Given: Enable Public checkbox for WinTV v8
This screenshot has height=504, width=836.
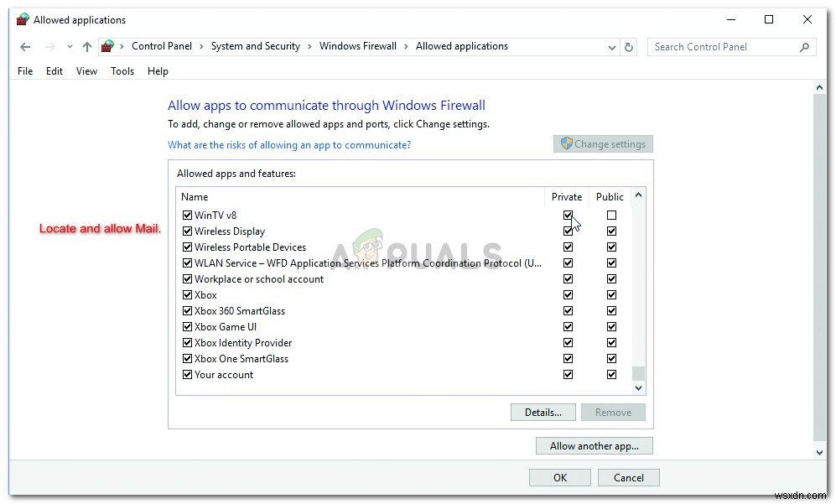Looking at the screenshot, I should (x=611, y=215).
